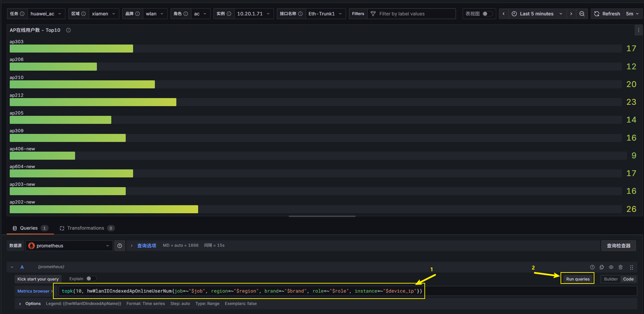Viewport: 644px width, 314px height.
Task: Click the panel three-dot menu icon
Action: [638, 30]
